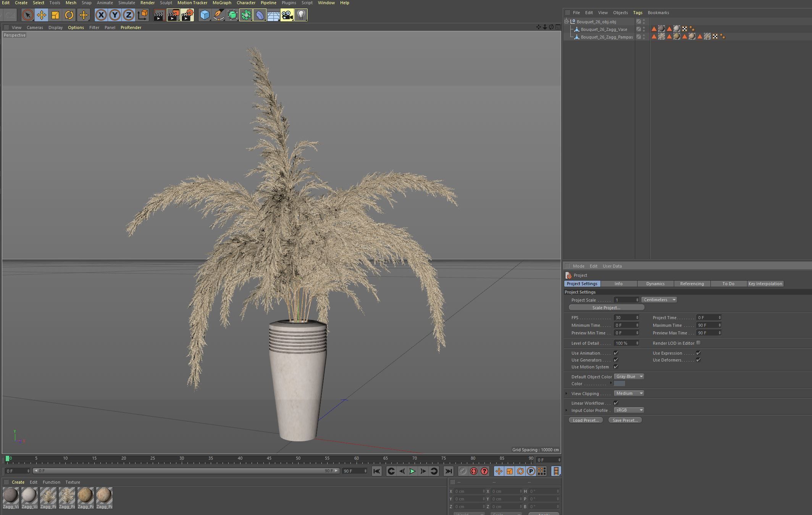Click the Make Editable blue cube icon
Image resolution: width=812 pixels, height=515 pixels.
pos(205,15)
